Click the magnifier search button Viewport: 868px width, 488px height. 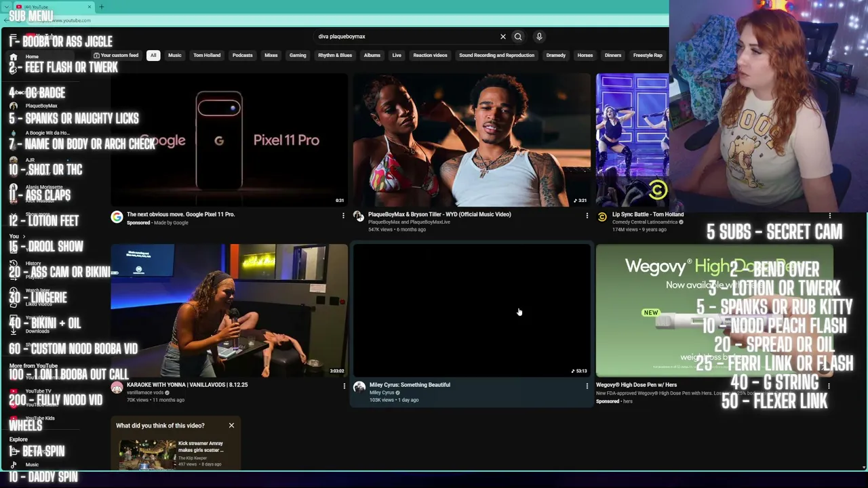pyautogui.click(x=518, y=37)
